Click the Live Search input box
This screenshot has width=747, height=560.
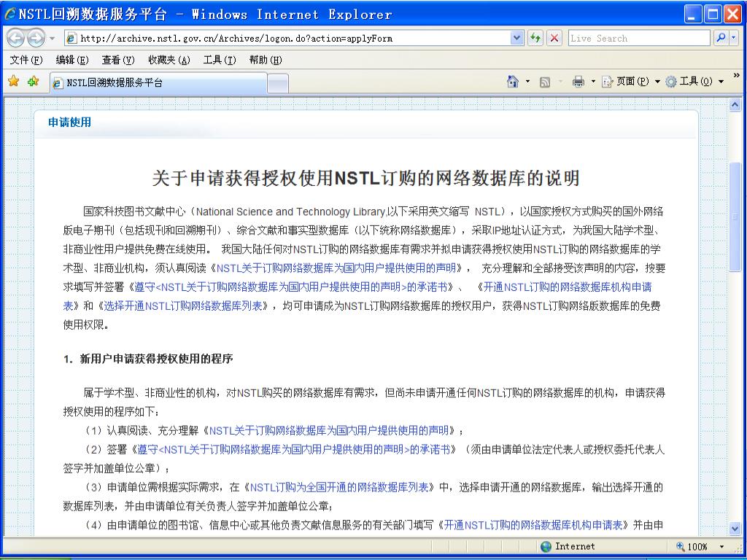tap(639, 38)
